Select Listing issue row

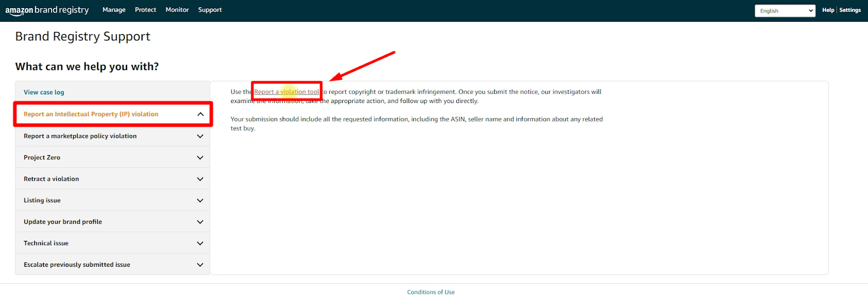pos(113,200)
